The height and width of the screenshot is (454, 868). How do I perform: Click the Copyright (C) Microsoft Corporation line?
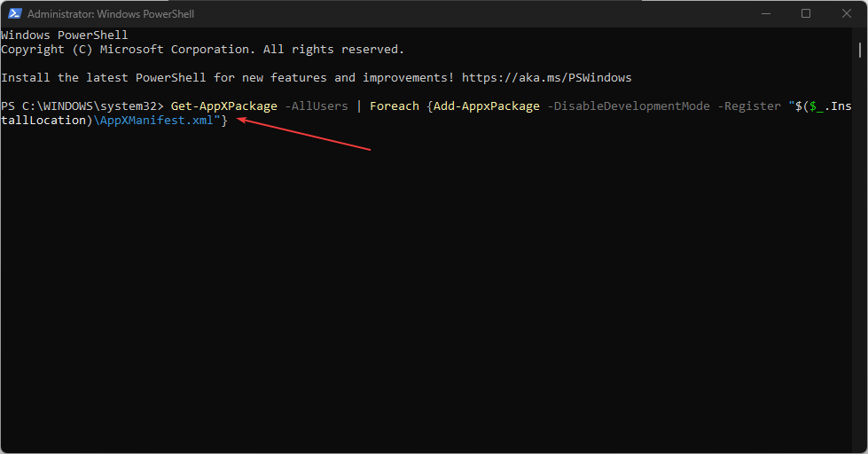pos(203,50)
